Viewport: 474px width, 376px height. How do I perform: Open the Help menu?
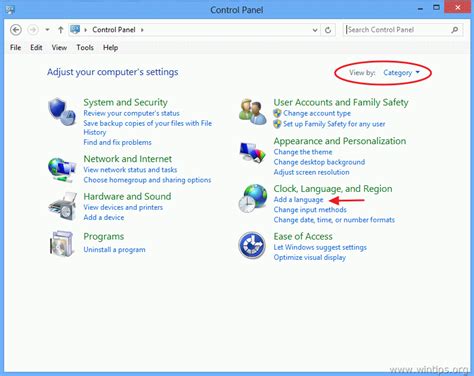[110, 48]
